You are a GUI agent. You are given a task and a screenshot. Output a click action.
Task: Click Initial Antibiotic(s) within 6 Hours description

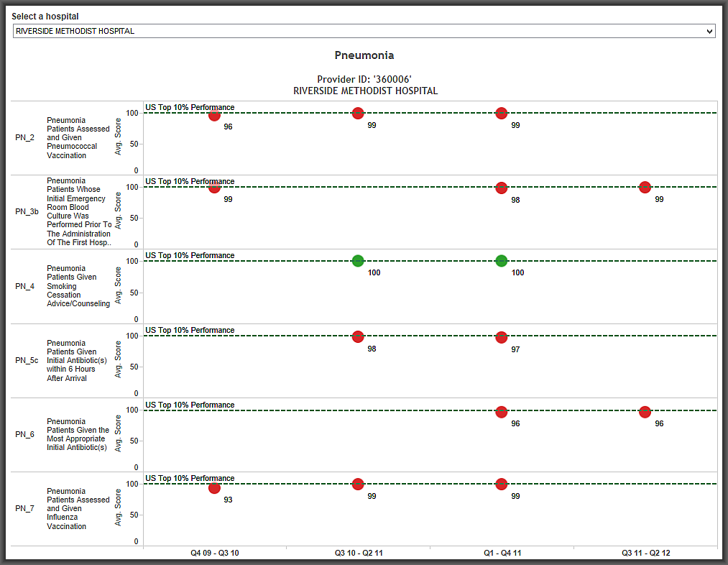click(x=77, y=361)
